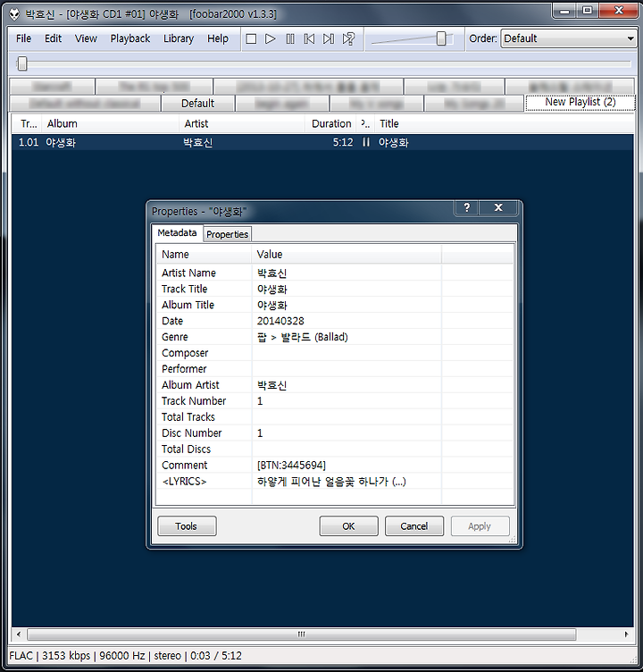Click the foobar2000 application icon in title bar

14,14
